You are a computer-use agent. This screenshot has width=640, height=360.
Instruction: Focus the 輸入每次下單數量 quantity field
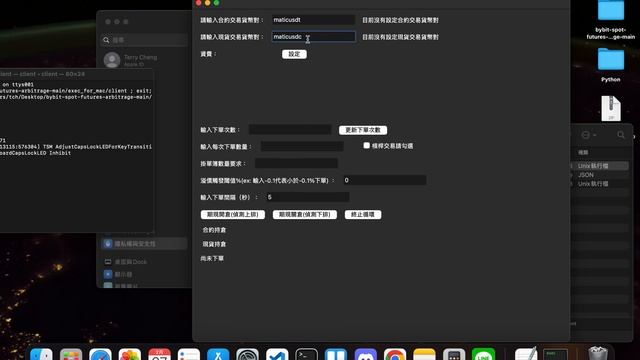click(302, 147)
